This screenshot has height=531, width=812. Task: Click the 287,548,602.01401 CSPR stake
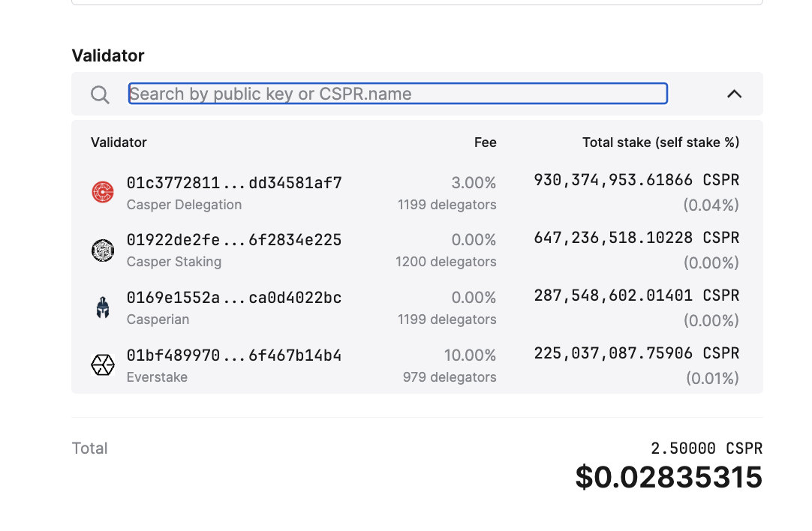[636, 295]
